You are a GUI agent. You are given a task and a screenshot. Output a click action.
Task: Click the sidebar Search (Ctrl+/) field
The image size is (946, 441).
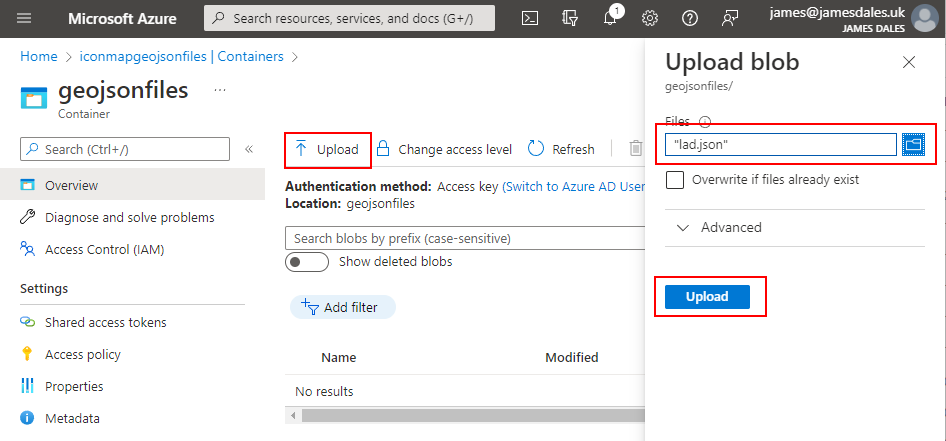(x=125, y=149)
